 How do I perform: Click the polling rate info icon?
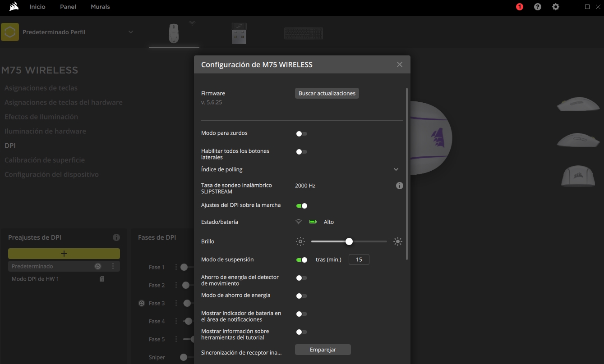point(399,186)
